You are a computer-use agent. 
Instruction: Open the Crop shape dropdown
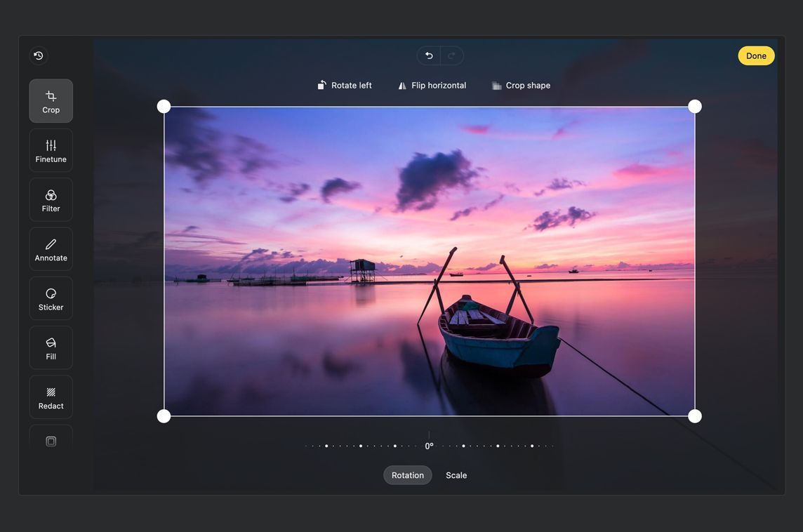(x=521, y=85)
